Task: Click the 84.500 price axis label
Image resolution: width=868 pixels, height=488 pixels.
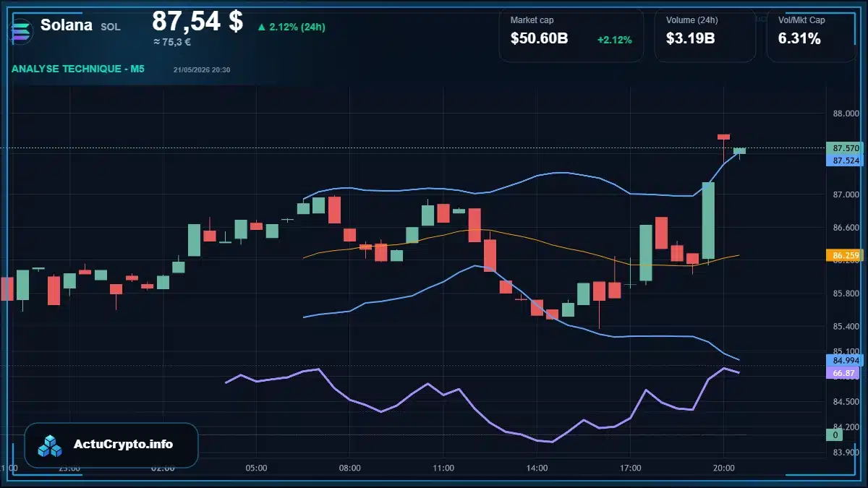Action: pyautogui.click(x=846, y=402)
